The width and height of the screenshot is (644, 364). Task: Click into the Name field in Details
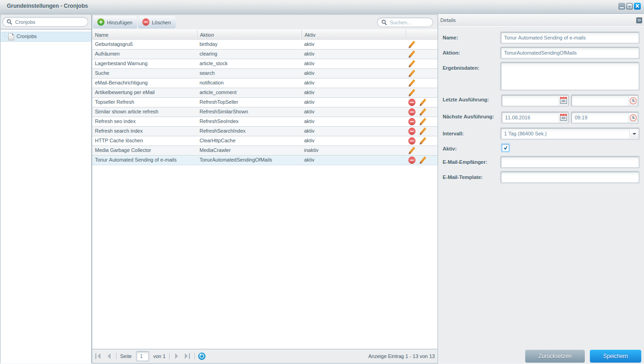tap(570, 38)
